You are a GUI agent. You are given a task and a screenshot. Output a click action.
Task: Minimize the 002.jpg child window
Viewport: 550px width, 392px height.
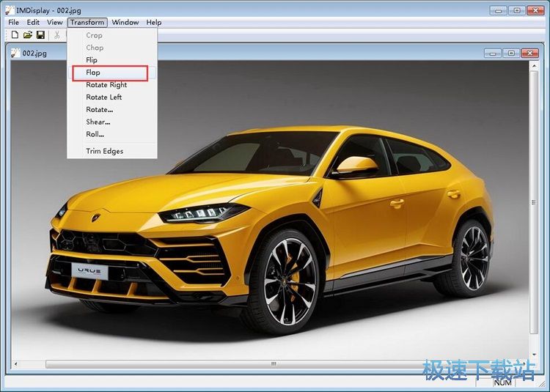493,53
